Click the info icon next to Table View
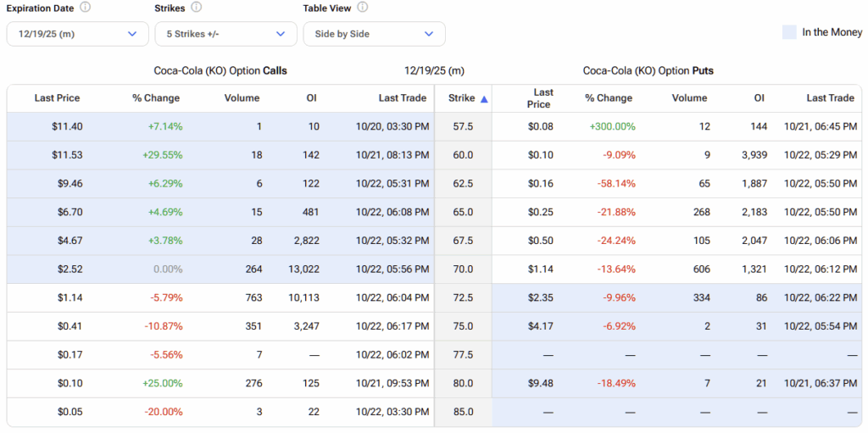Image resolution: width=868 pixels, height=433 pixels. [363, 8]
